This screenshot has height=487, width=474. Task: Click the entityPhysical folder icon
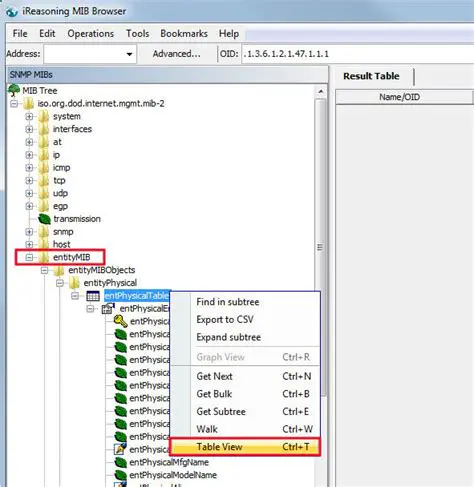click(74, 283)
